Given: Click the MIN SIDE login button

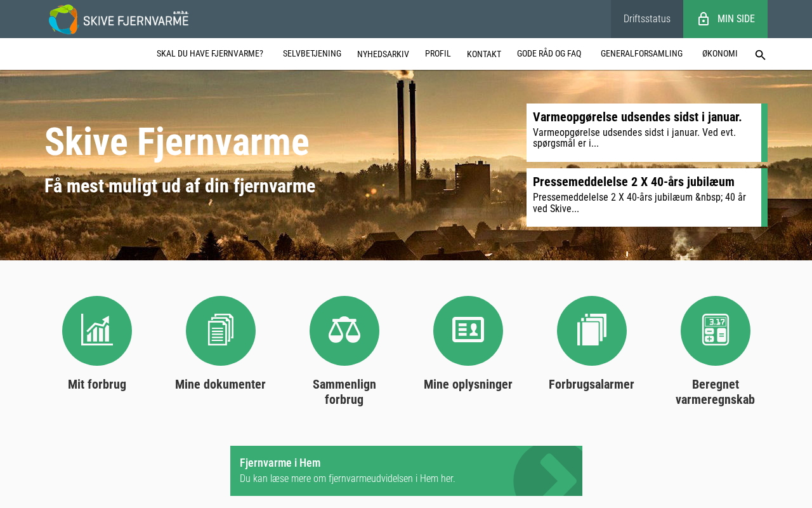Looking at the screenshot, I should pyautogui.click(x=725, y=19).
